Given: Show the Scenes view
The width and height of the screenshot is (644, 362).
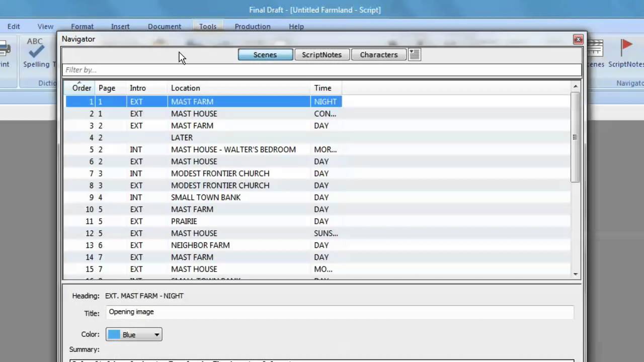Looking at the screenshot, I should tap(265, 55).
